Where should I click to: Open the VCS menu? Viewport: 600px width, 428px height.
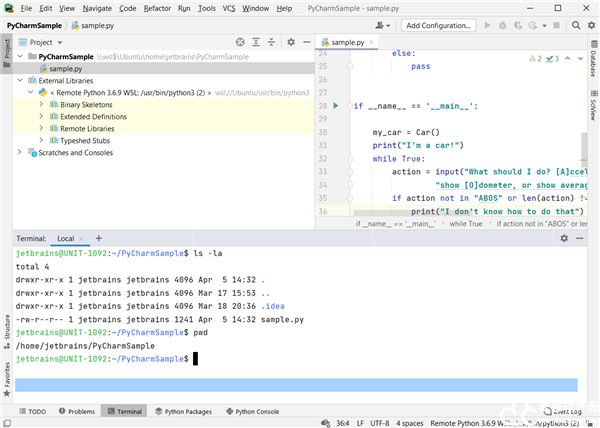coord(229,8)
